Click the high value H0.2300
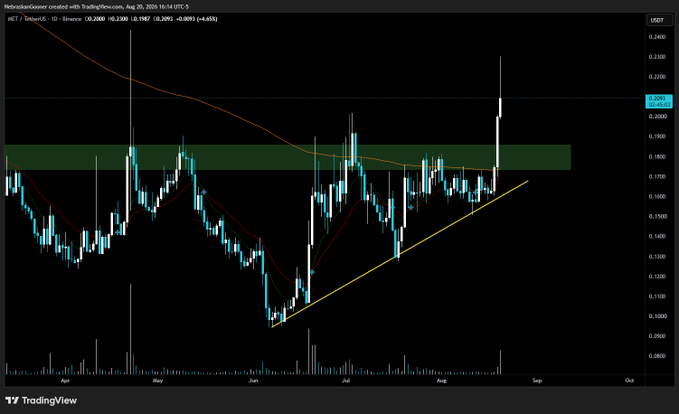The image size is (679, 414). (x=118, y=19)
